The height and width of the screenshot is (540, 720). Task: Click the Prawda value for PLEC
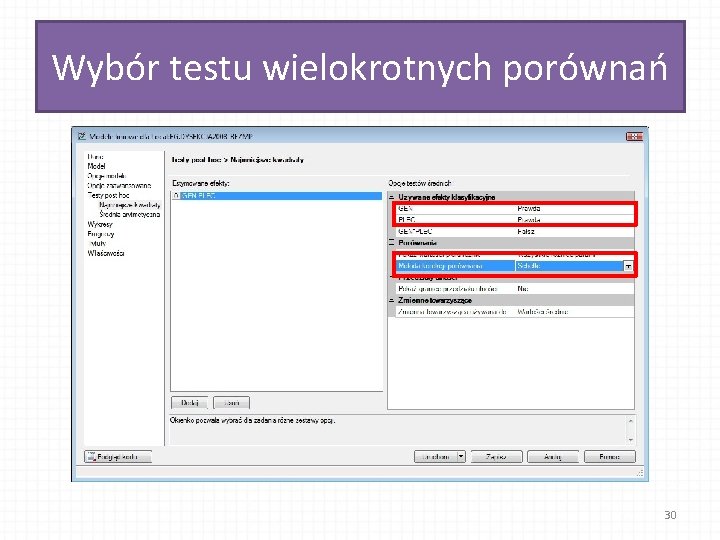[529, 220]
